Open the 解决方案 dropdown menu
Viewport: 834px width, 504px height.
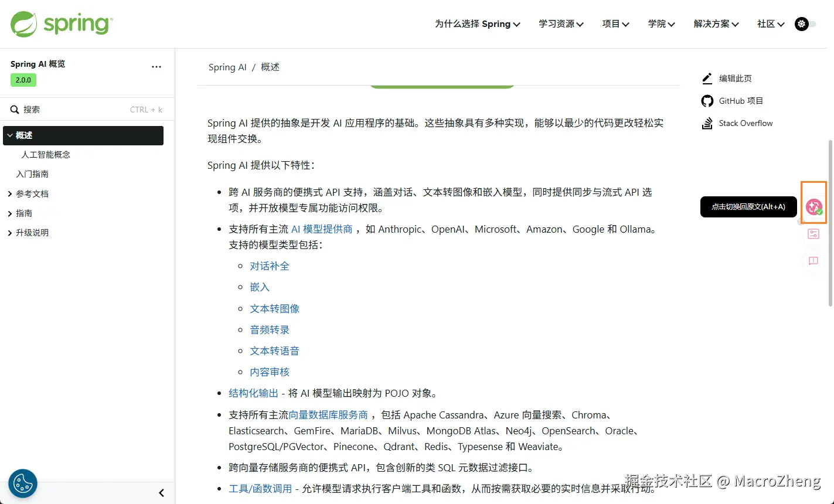[716, 24]
